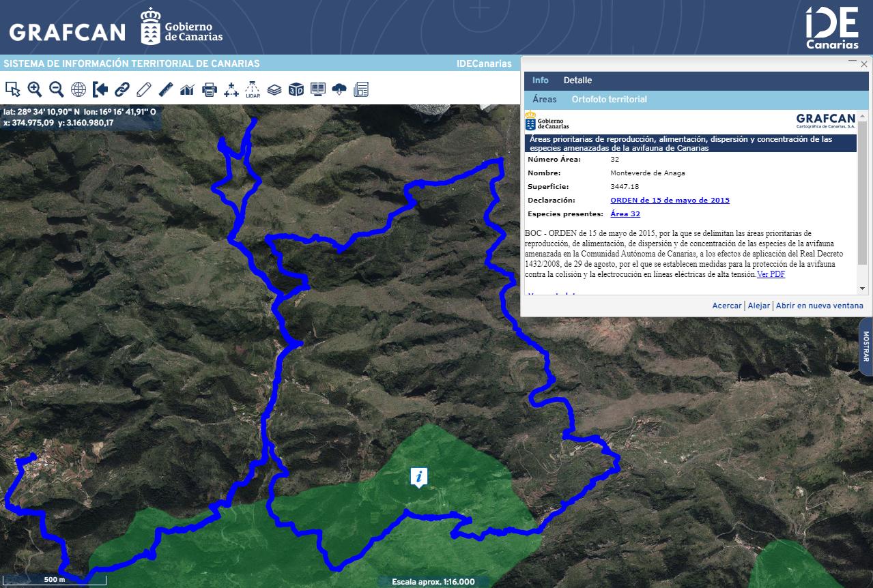Switch to the Info tab
Screen dimensions: 873x588
(x=541, y=80)
